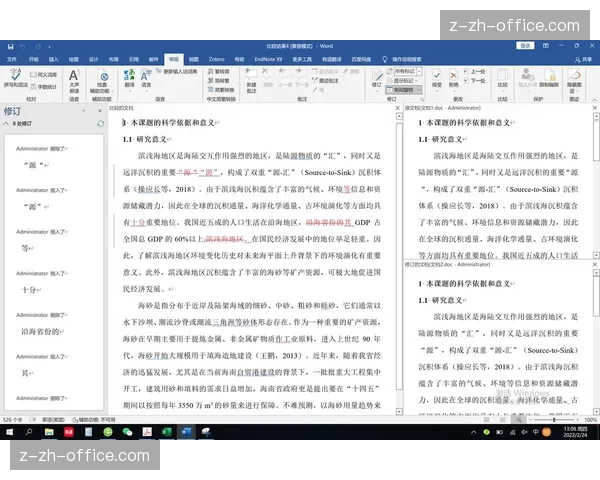Screen dimensions: 600x480
Task: Open Windows Start menu
Action: coord(9,432)
